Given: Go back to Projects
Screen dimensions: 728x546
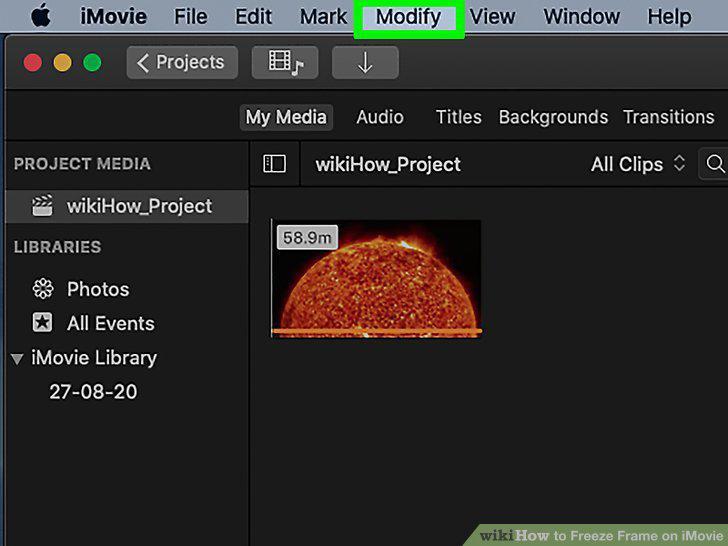Looking at the screenshot, I should coord(182,62).
